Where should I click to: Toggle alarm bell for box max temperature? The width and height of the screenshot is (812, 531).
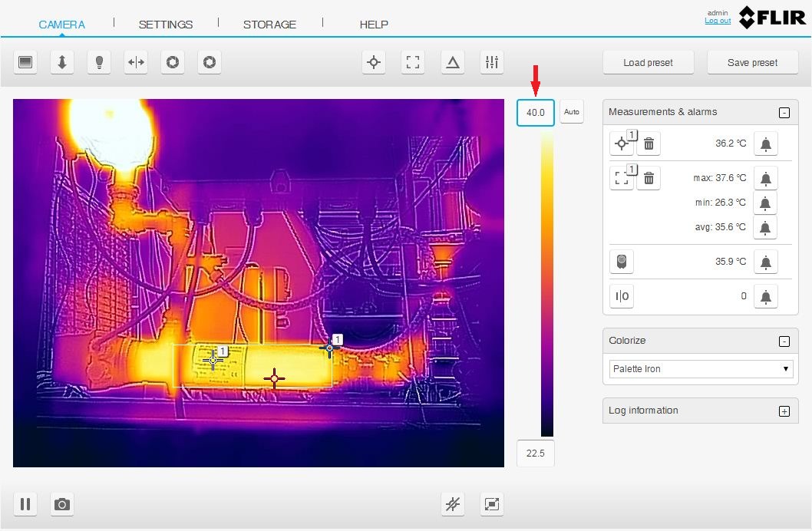tap(765, 179)
